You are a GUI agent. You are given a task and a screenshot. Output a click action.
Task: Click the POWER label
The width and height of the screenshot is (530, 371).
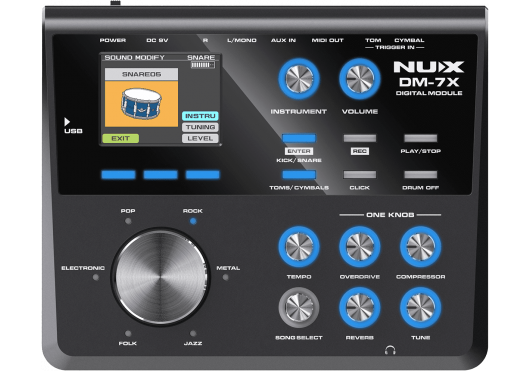[x=113, y=40]
